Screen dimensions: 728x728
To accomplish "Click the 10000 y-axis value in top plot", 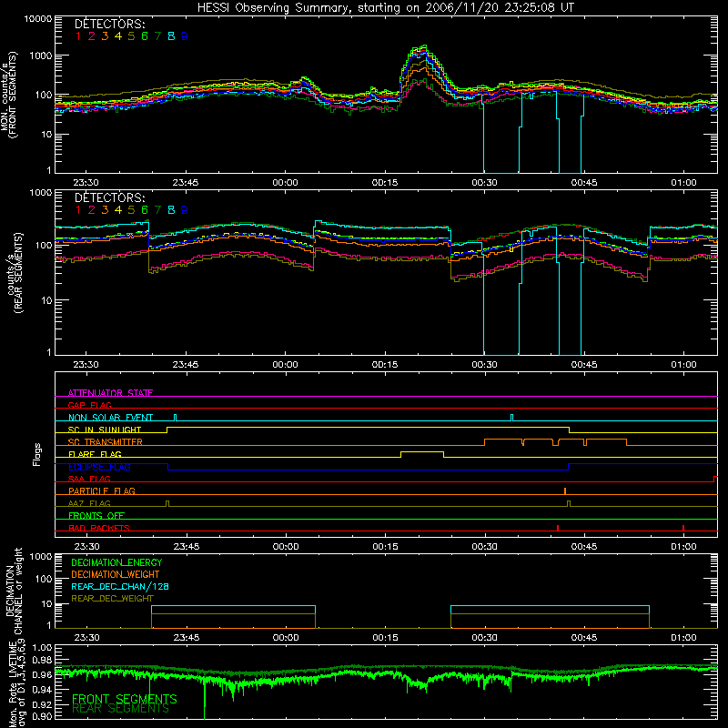I will (38, 19).
